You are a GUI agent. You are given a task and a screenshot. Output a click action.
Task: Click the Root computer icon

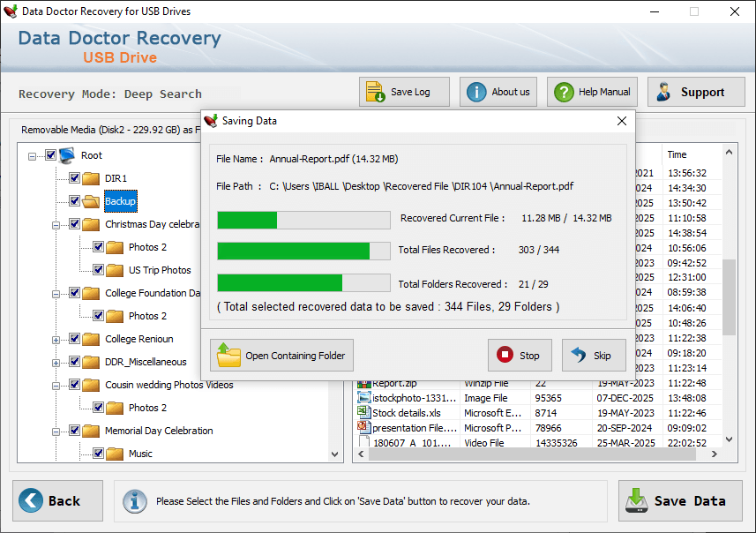(x=68, y=155)
